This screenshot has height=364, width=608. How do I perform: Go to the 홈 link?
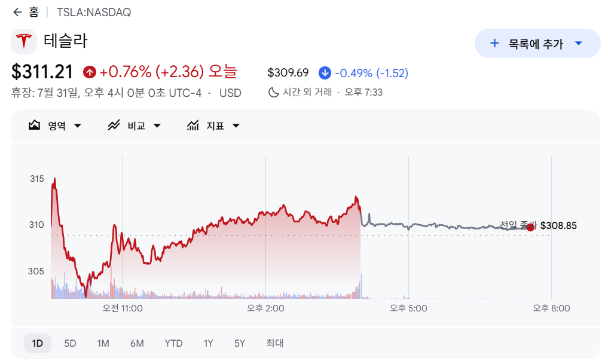pos(33,13)
